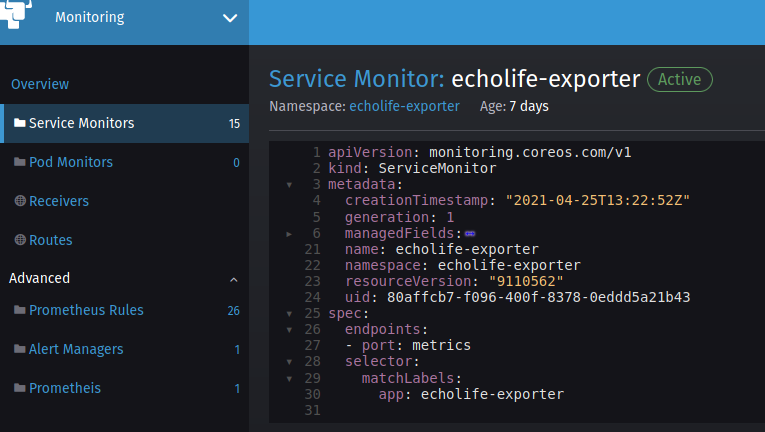Click the resource title echolife-exporter
Viewport: 765px width, 432px height.
pyautogui.click(x=545, y=79)
